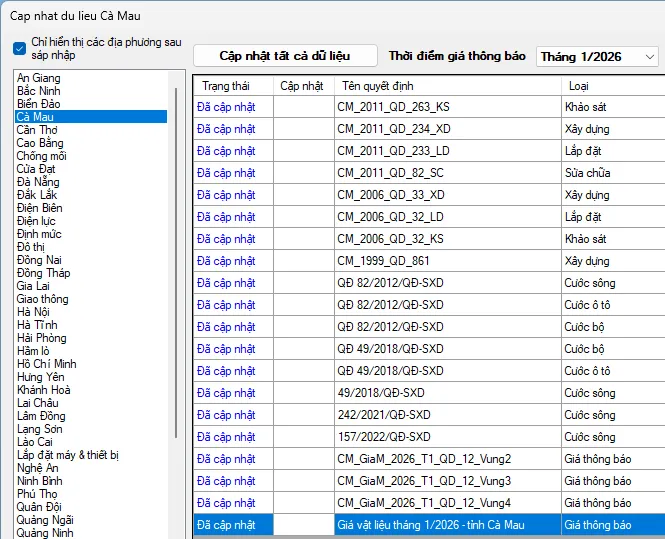The height and width of the screenshot is (539, 665).
Task: Select 'Đà Nẵng' from the locality list
Action: coord(38,182)
